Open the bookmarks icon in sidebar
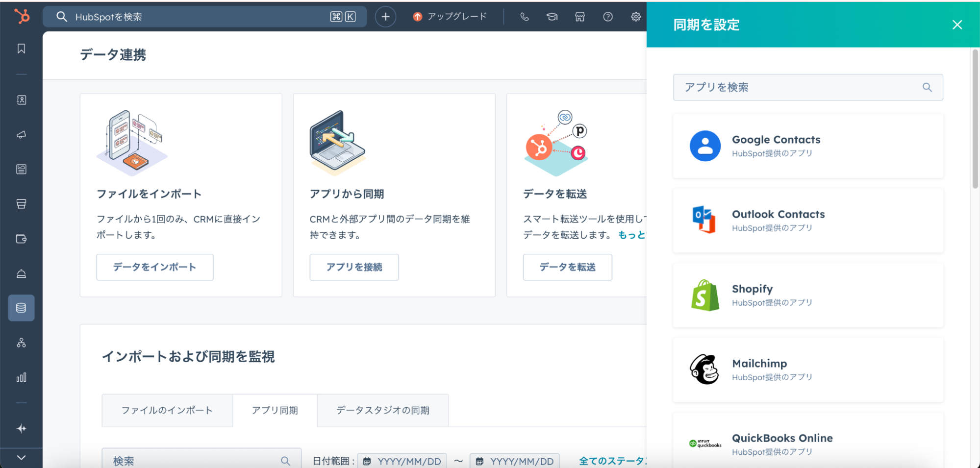980x468 pixels. (21, 49)
